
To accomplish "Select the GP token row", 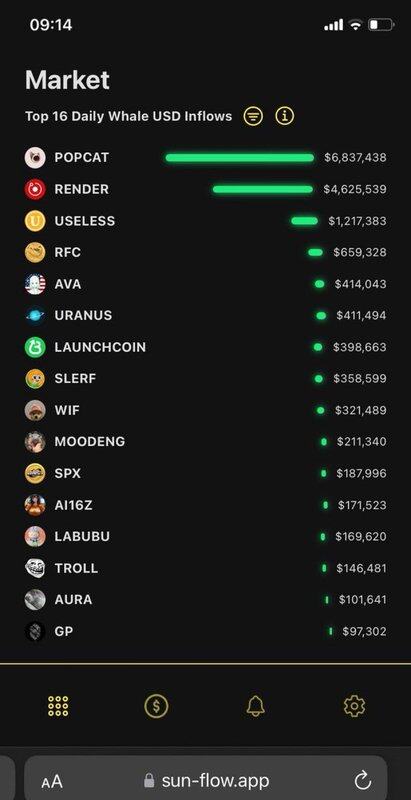I will (x=206, y=631).
